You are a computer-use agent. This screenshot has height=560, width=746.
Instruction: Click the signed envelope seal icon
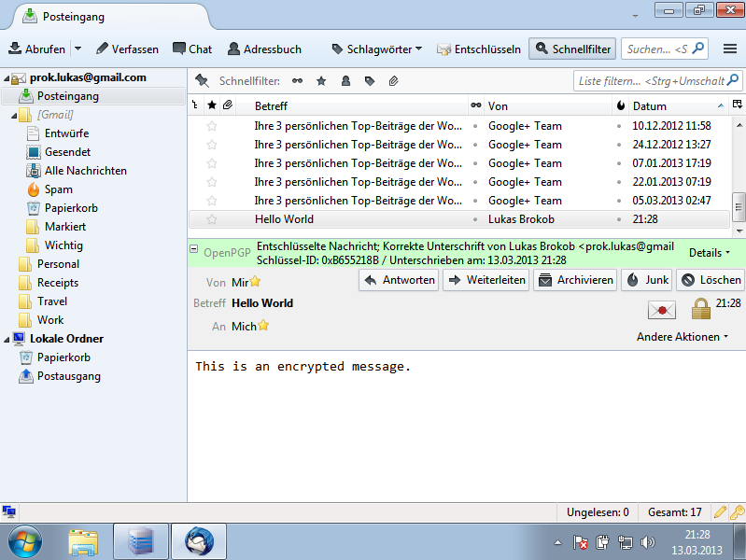coord(662,310)
